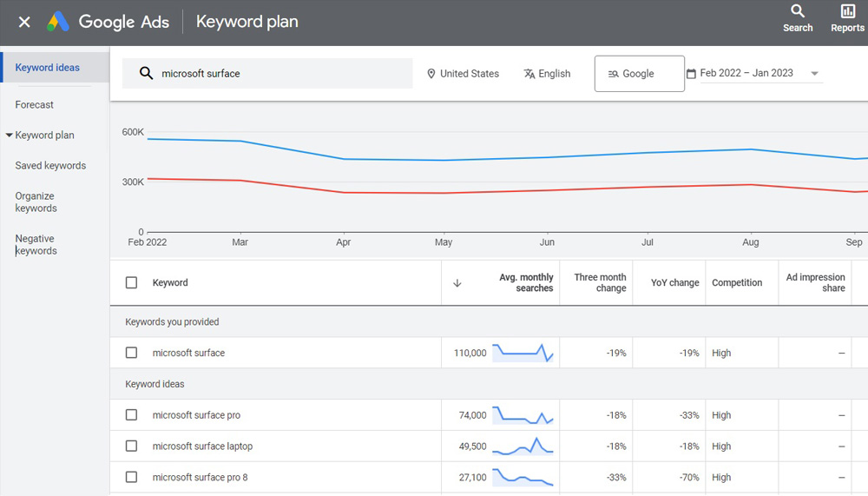Open Search in the top bar

(798, 18)
